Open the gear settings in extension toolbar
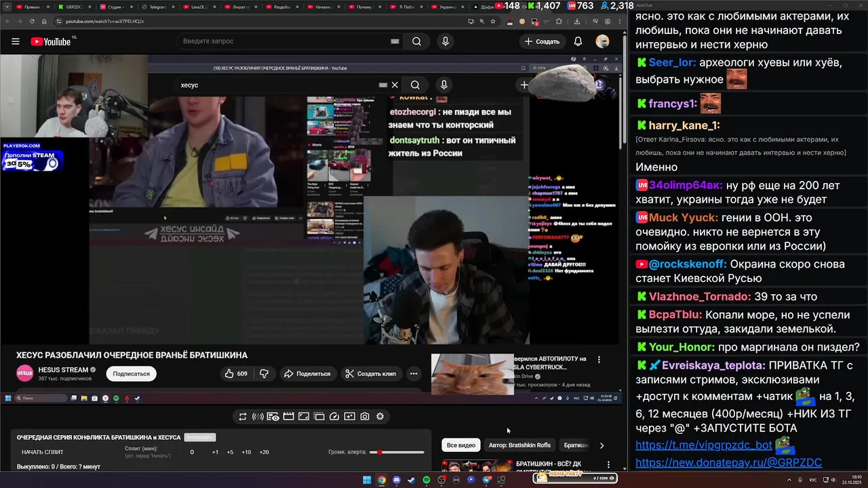This screenshot has height=488, width=868. click(380, 416)
